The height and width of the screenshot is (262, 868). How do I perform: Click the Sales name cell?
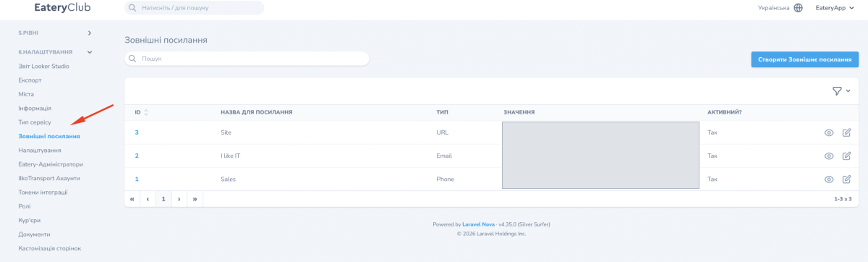228,179
